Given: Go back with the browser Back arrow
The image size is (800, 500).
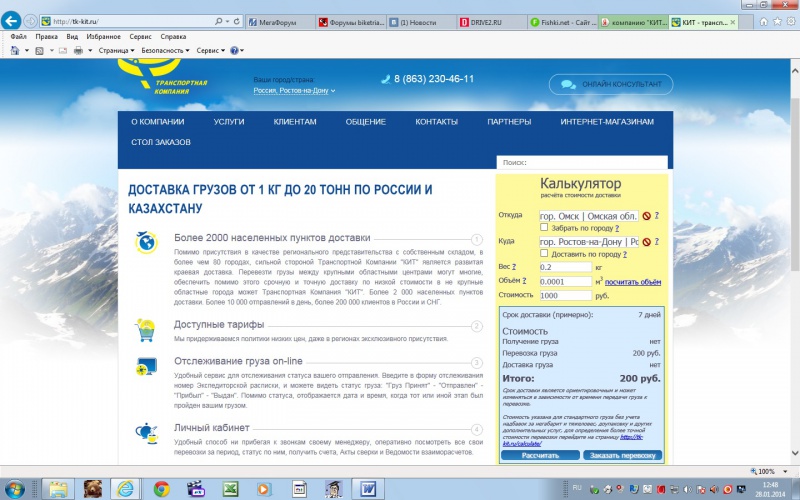Looking at the screenshot, I should point(11,21).
